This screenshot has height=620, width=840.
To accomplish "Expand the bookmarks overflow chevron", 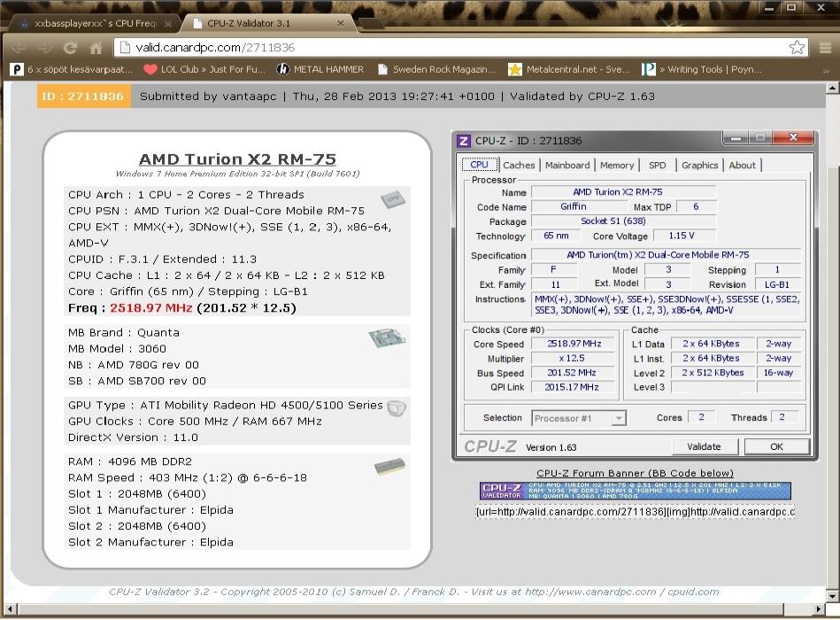I will (x=826, y=70).
